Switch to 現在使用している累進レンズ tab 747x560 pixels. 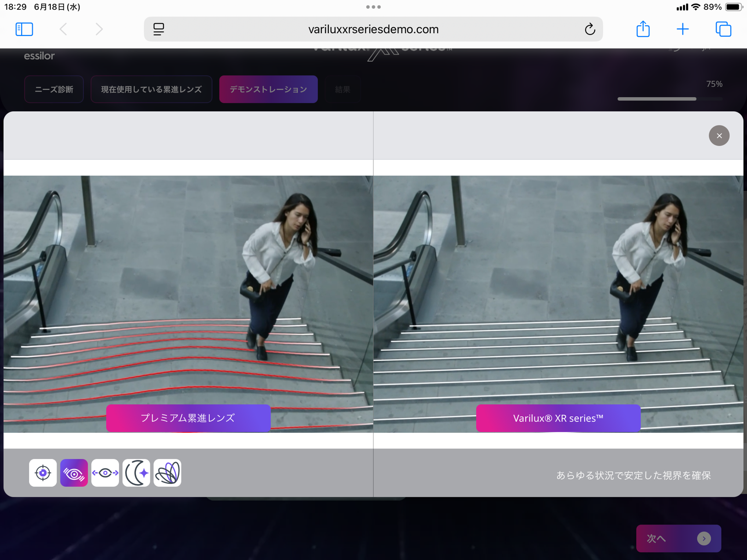[151, 89]
